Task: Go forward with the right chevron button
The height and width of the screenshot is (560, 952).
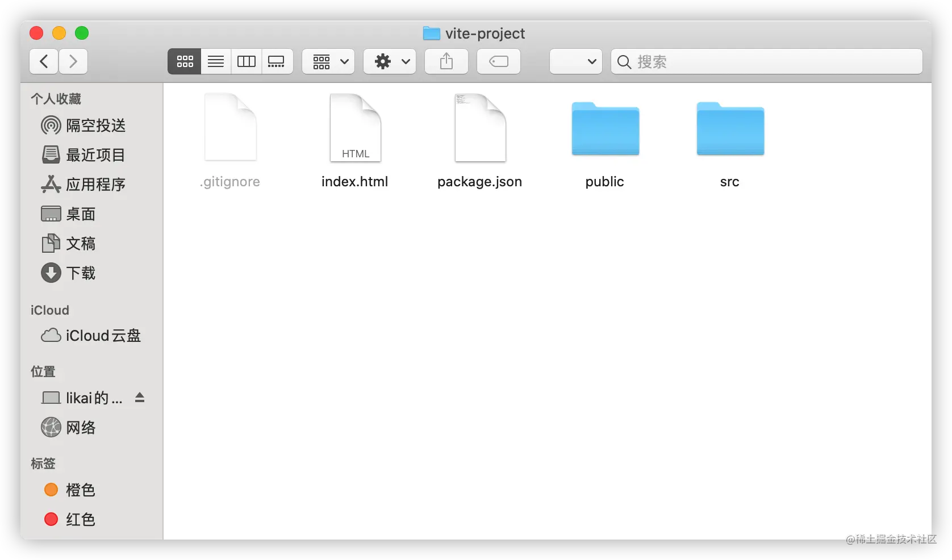Action: 73,61
